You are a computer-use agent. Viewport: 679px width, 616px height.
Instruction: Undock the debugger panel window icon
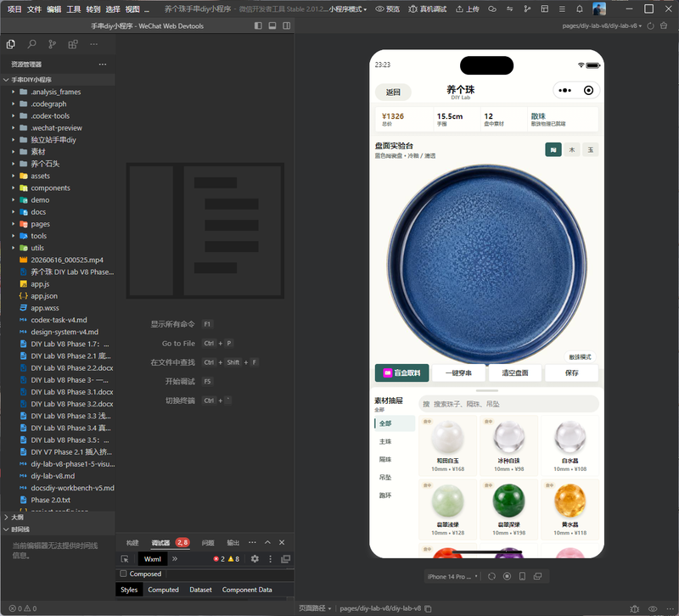click(285, 559)
